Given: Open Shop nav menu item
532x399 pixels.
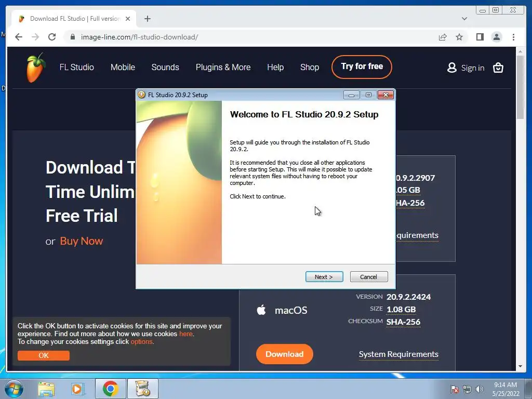Looking at the screenshot, I should pyautogui.click(x=310, y=67).
